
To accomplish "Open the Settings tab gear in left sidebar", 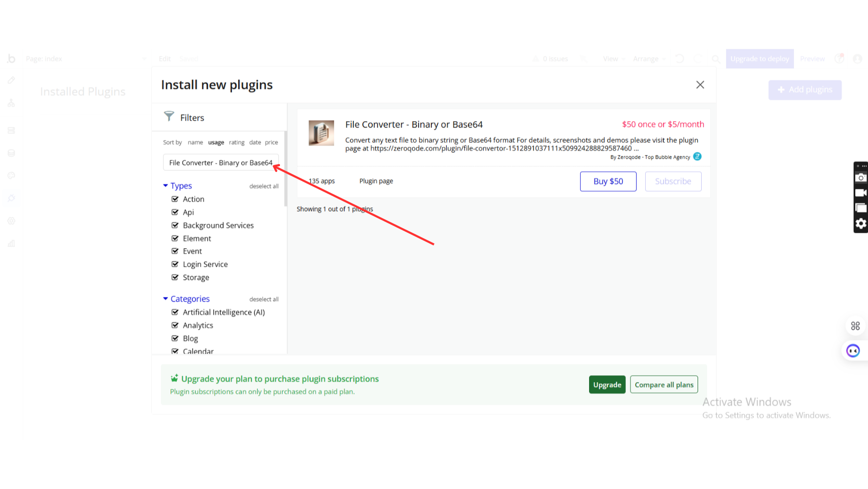I will coord(11,221).
